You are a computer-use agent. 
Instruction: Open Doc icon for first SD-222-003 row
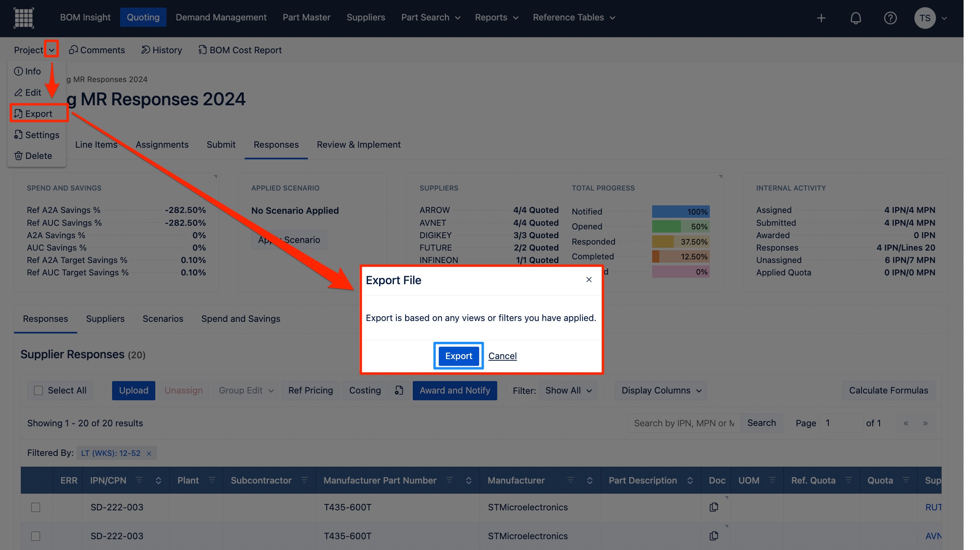pos(714,507)
